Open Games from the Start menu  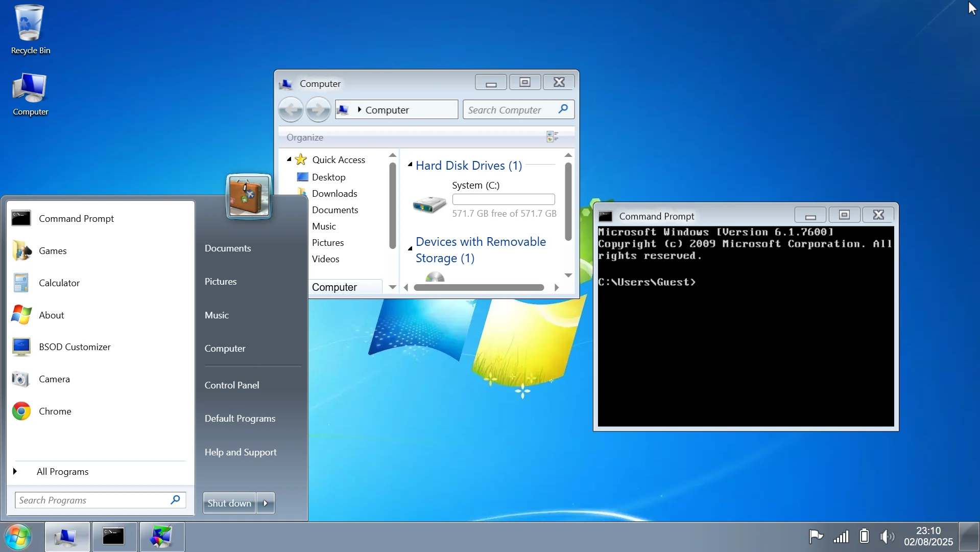point(101,251)
